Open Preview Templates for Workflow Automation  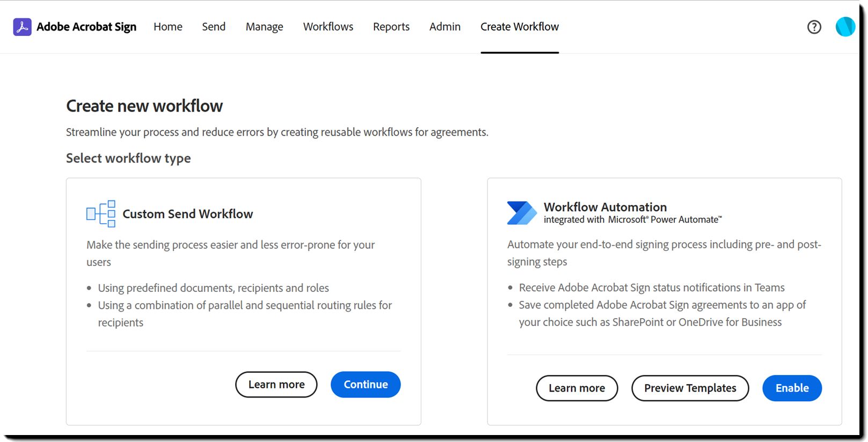tap(690, 388)
